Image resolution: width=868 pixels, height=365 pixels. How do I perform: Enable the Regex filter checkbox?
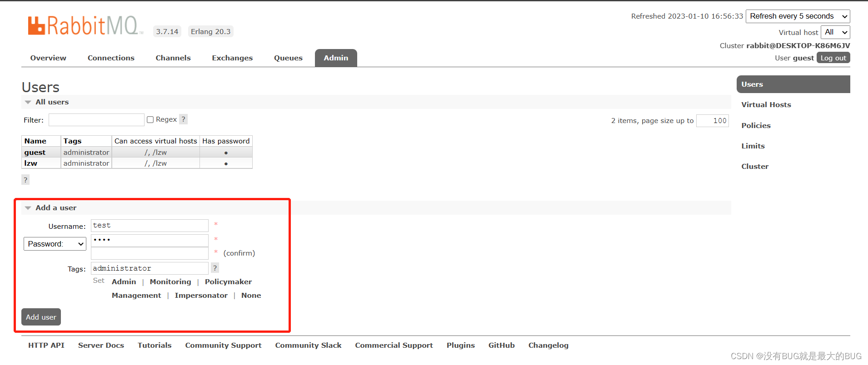tap(150, 120)
